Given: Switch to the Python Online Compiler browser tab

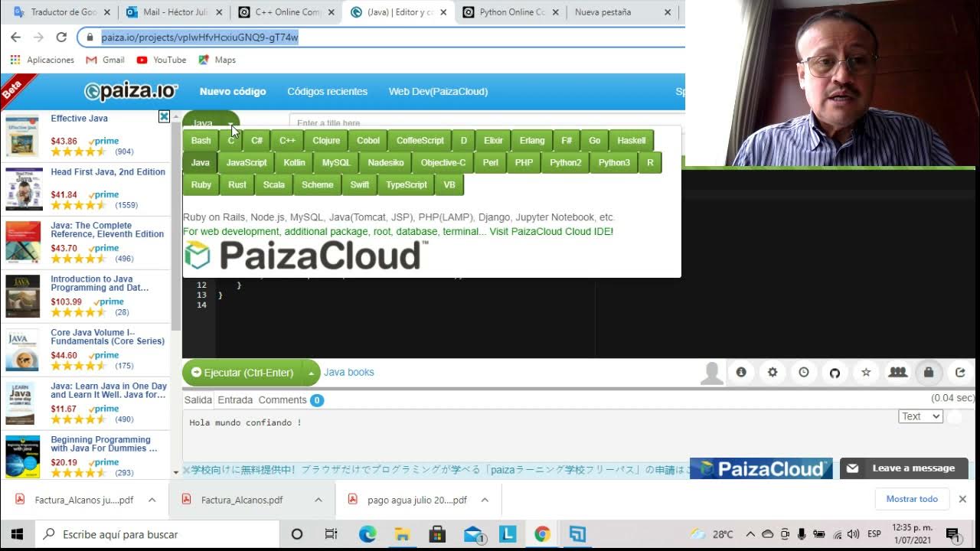Looking at the screenshot, I should click(510, 12).
